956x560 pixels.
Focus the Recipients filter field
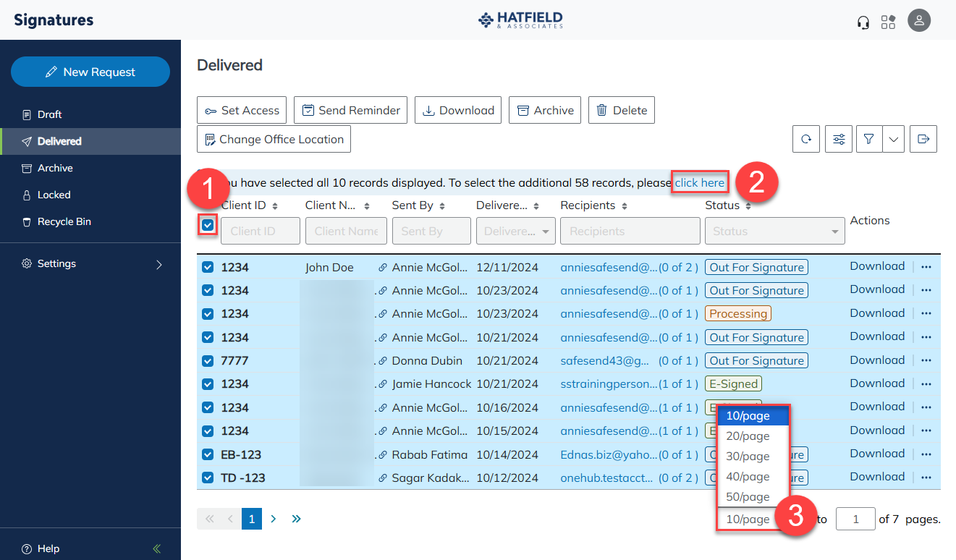[629, 231]
